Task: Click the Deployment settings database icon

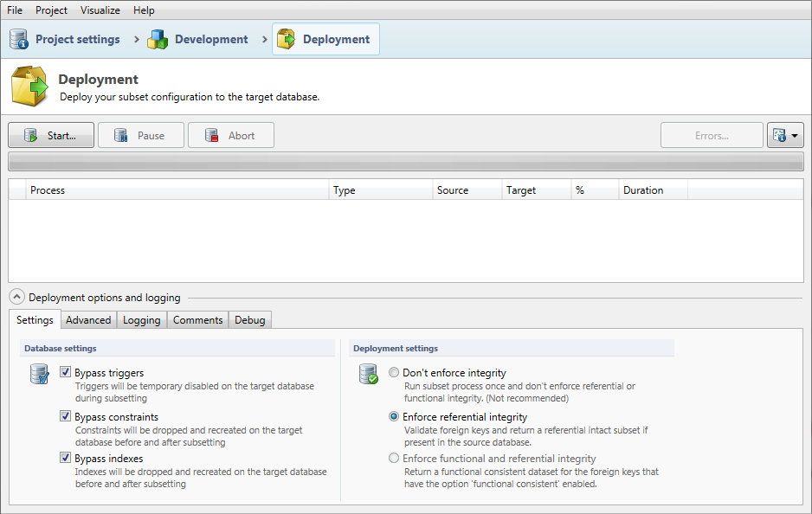Action: coord(368,374)
